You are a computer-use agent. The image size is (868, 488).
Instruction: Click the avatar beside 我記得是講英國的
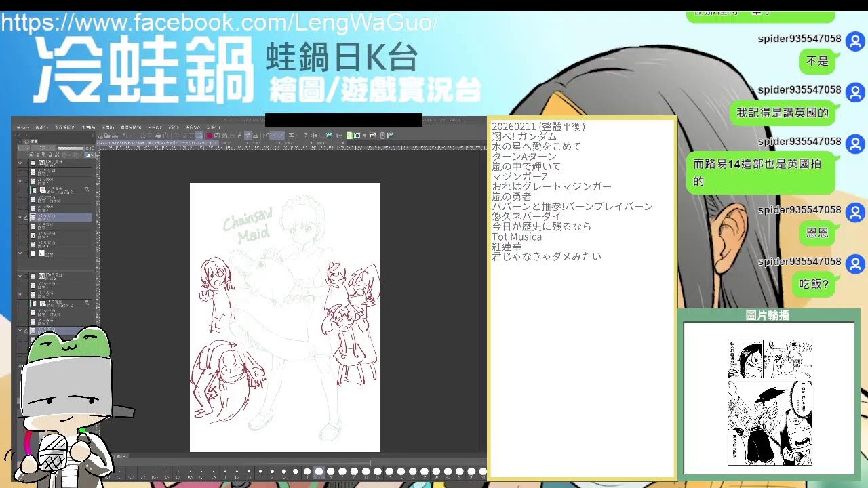pos(856,91)
